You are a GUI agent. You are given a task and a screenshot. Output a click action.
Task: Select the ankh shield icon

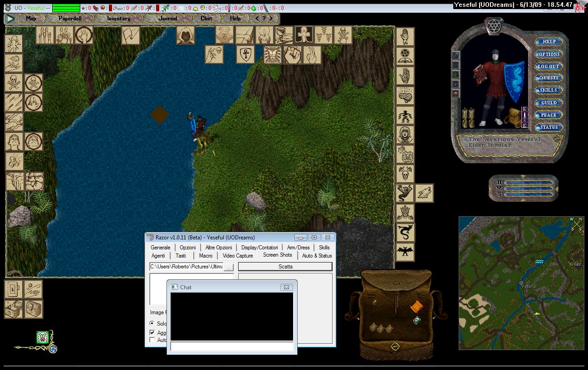pos(245,54)
